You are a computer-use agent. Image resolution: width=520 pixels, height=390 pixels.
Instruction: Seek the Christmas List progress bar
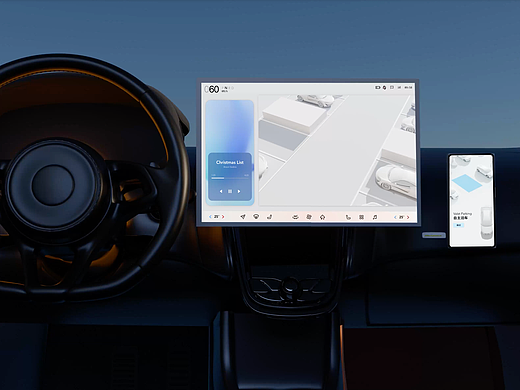coord(230,178)
